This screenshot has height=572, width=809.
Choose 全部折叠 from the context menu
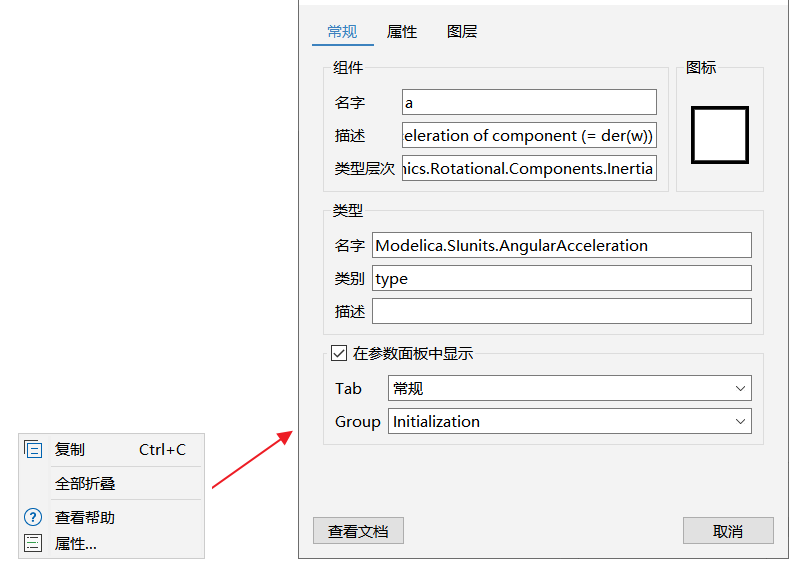click(85, 484)
